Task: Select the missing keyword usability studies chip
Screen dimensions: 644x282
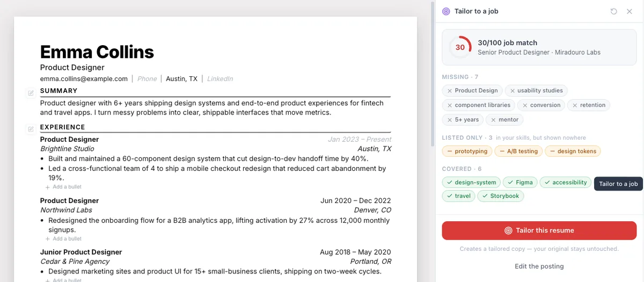Action: pyautogui.click(x=536, y=91)
